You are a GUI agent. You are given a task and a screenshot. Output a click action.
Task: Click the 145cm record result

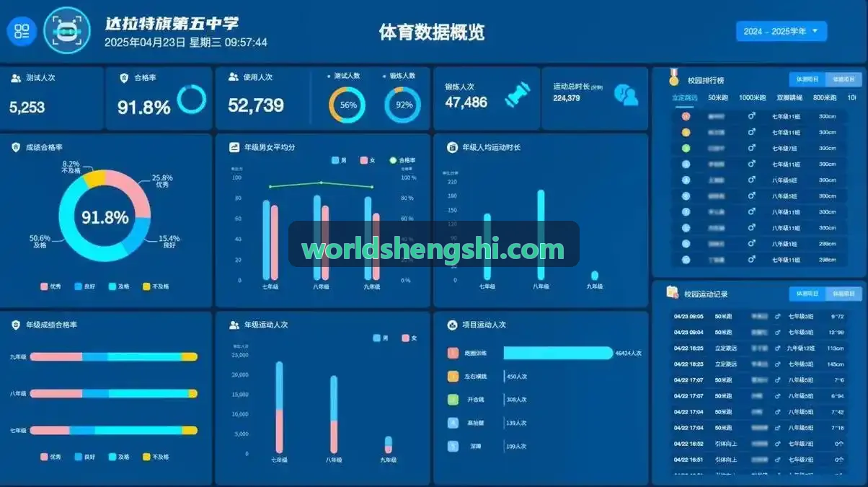835,364
